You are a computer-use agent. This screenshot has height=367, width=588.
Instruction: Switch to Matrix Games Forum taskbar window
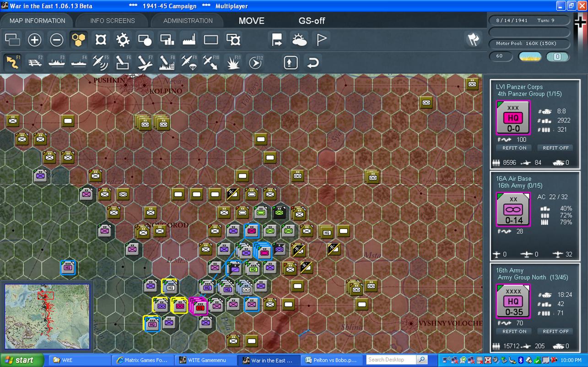pyautogui.click(x=143, y=360)
